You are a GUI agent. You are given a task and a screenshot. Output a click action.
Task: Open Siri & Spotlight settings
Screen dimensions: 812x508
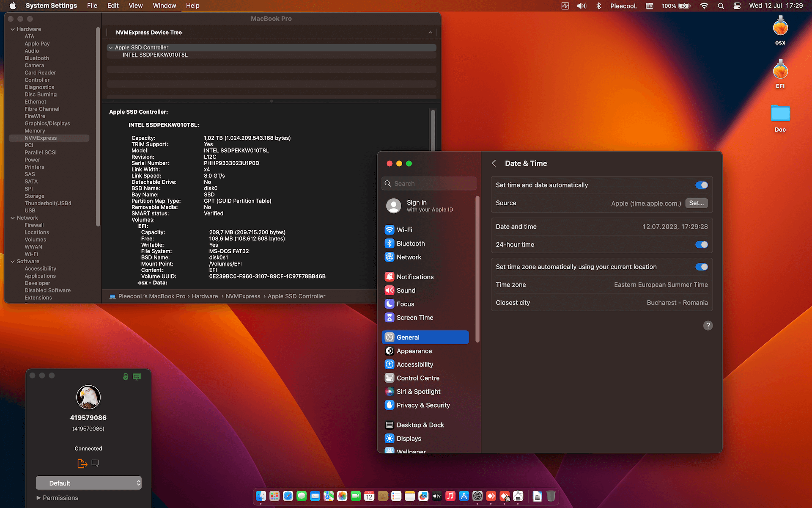[x=425, y=392]
